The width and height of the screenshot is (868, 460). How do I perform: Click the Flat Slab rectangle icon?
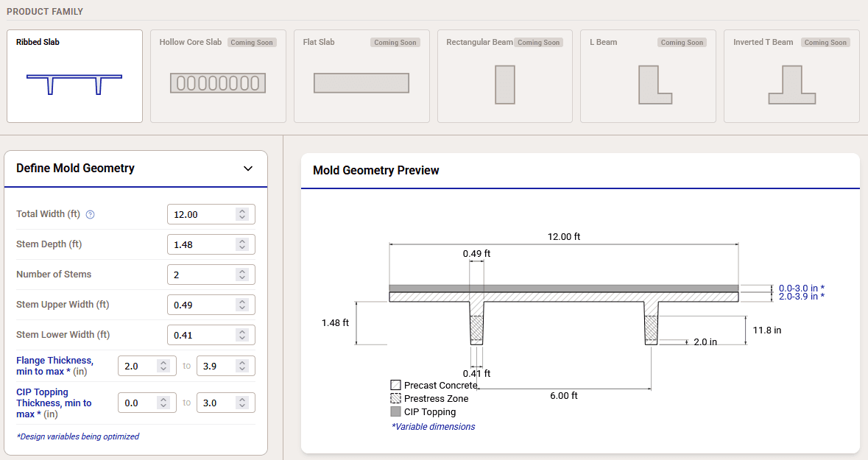click(361, 83)
